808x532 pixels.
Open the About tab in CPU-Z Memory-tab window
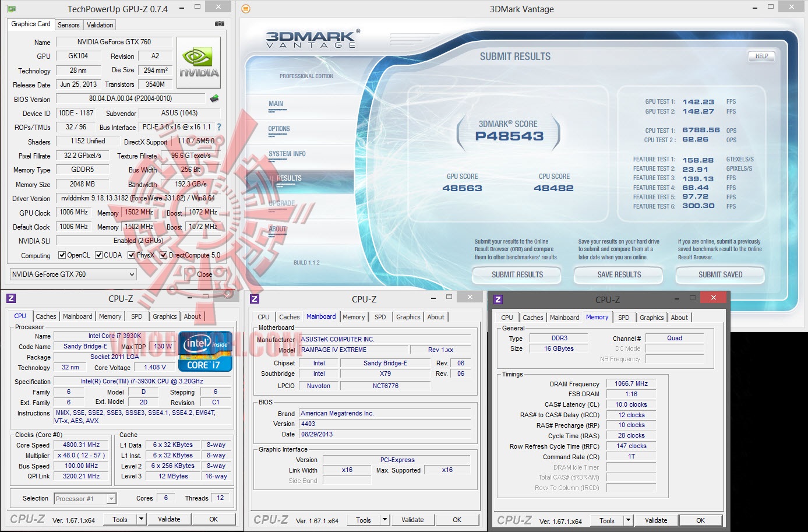[x=679, y=318]
